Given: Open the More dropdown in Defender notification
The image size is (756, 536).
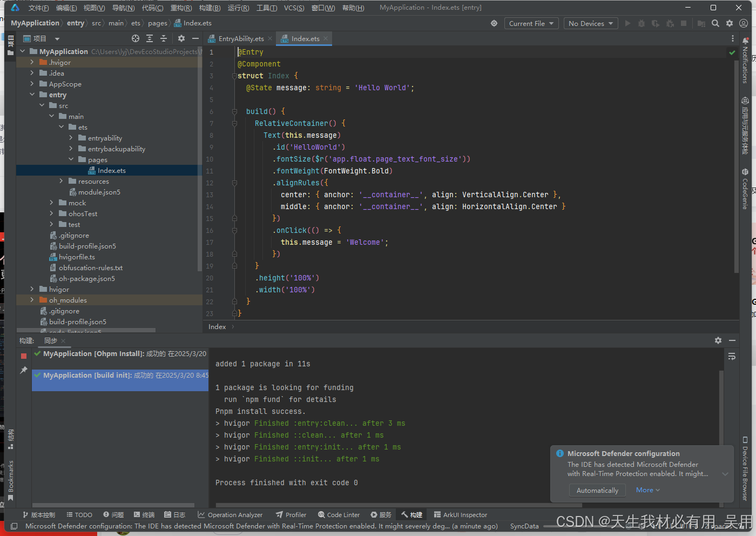Looking at the screenshot, I should pyautogui.click(x=648, y=490).
